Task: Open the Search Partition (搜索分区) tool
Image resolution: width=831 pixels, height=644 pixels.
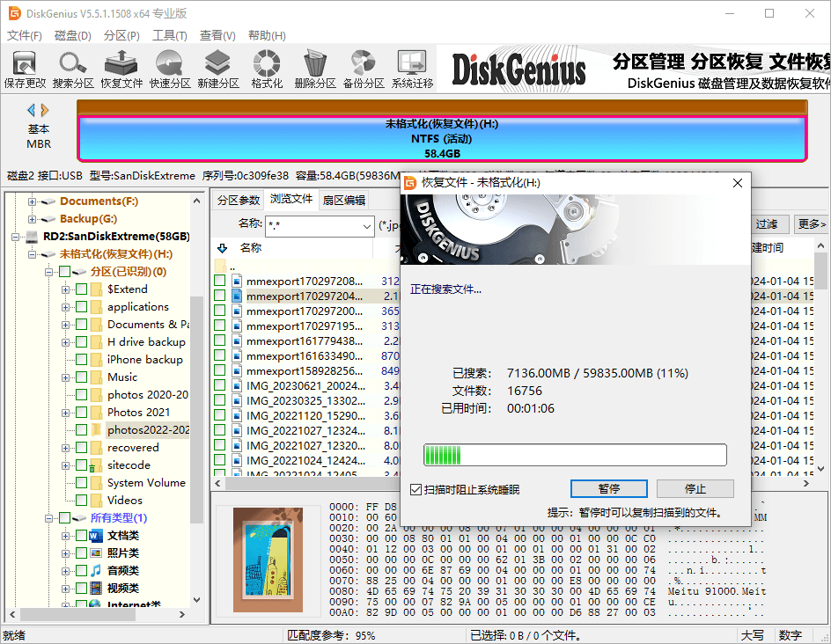Action: [73, 69]
